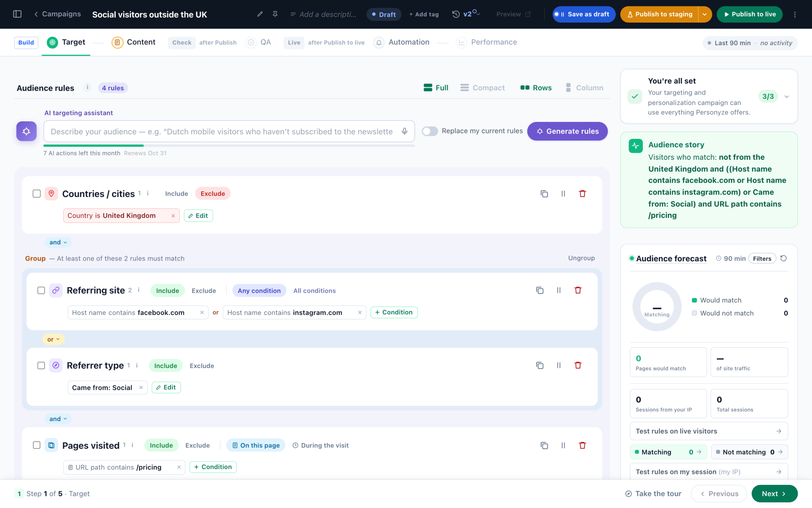Delete the Pages visited rule
The height and width of the screenshot is (508, 812).
tap(582, 445)
